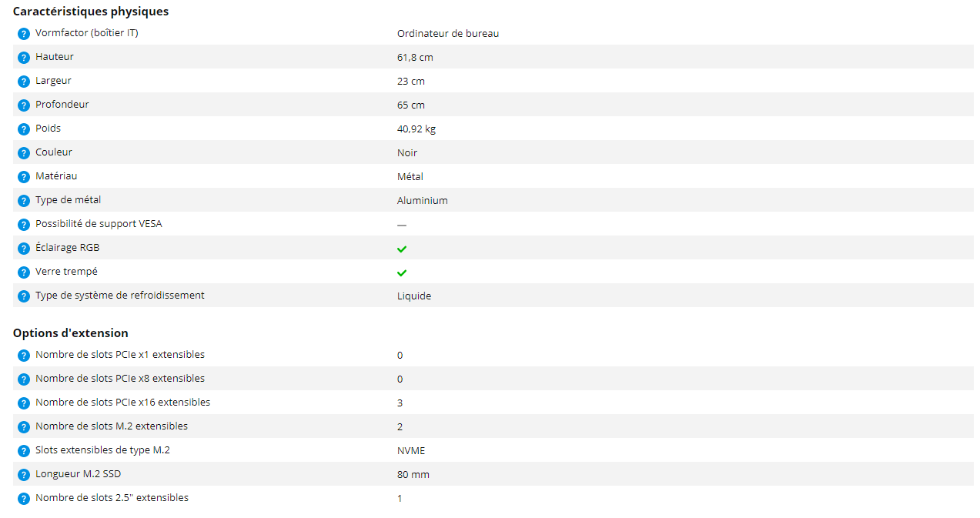Click the Éclairage RGB label
The height and width of the screenshot is (518, 980).
point(67,248)
